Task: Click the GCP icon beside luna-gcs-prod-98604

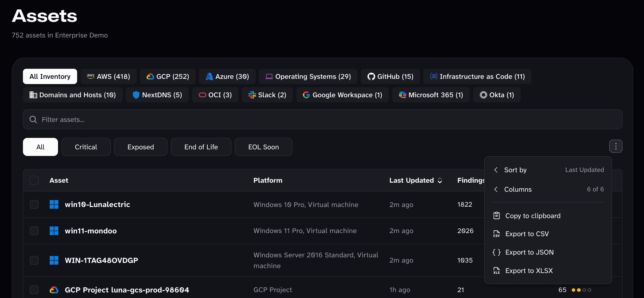Action: click(54, 290)
